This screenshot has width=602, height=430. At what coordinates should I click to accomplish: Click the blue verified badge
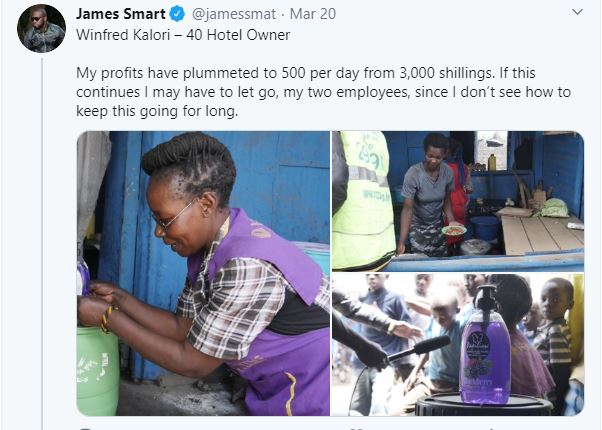point(177,14)
